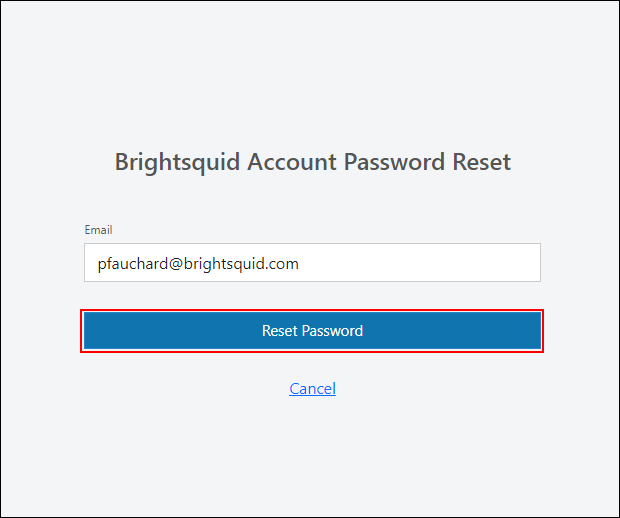Go back using the Cancel link
This screenshot has height=518, width=620.
pos(312,389)
